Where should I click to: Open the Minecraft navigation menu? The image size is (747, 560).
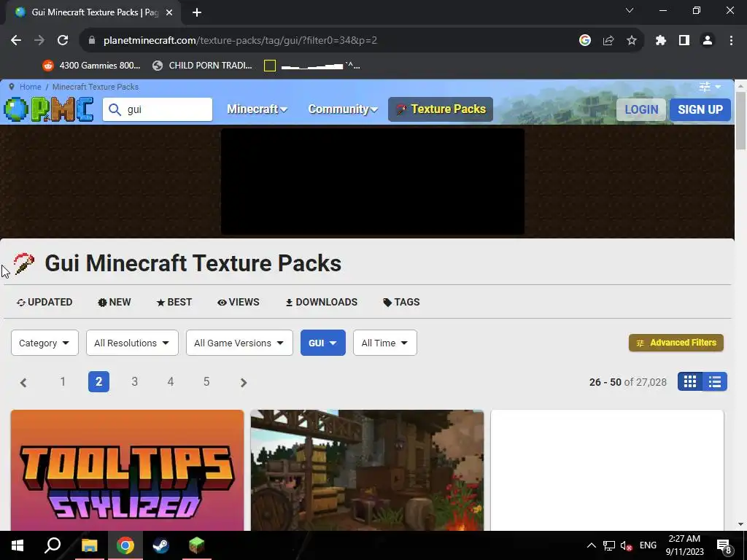pos(257,109)
